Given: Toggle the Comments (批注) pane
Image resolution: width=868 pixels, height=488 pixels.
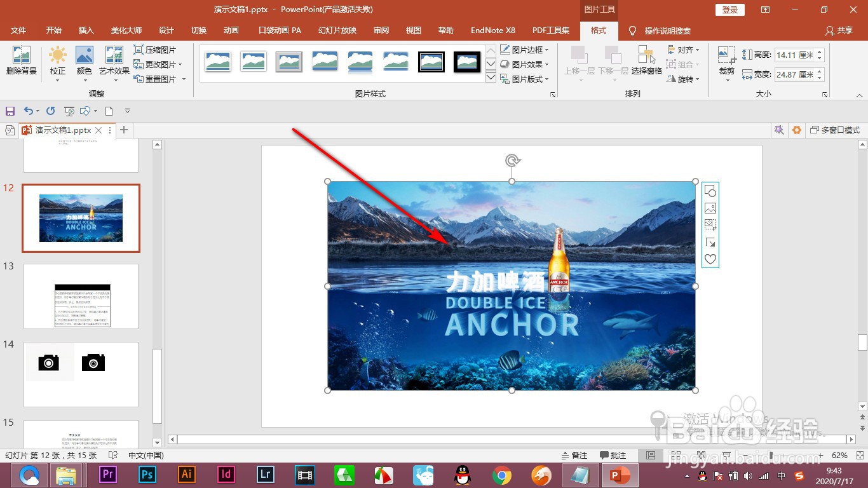Looking at the screenshot, I should pyautogui.click(x=613, y=456).
